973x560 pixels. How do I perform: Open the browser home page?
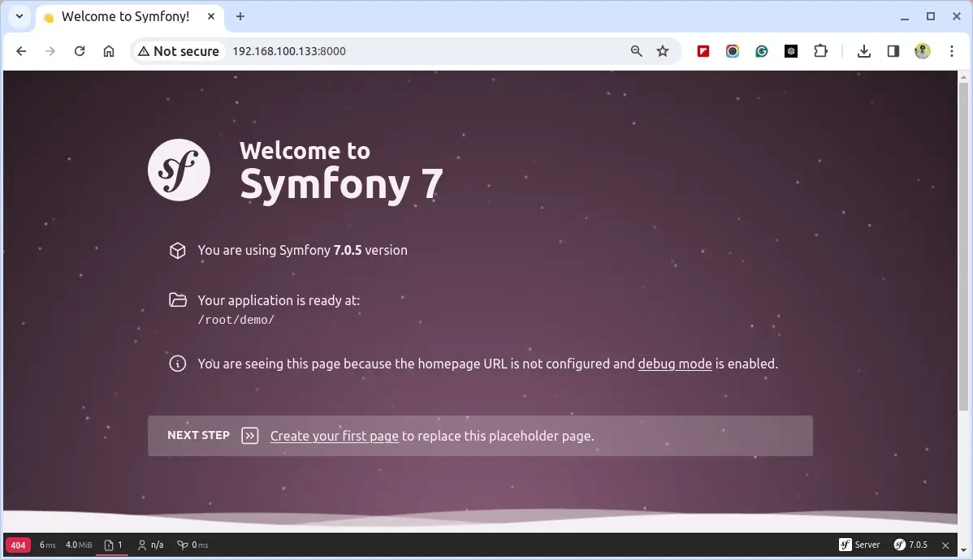pos(109,51)
